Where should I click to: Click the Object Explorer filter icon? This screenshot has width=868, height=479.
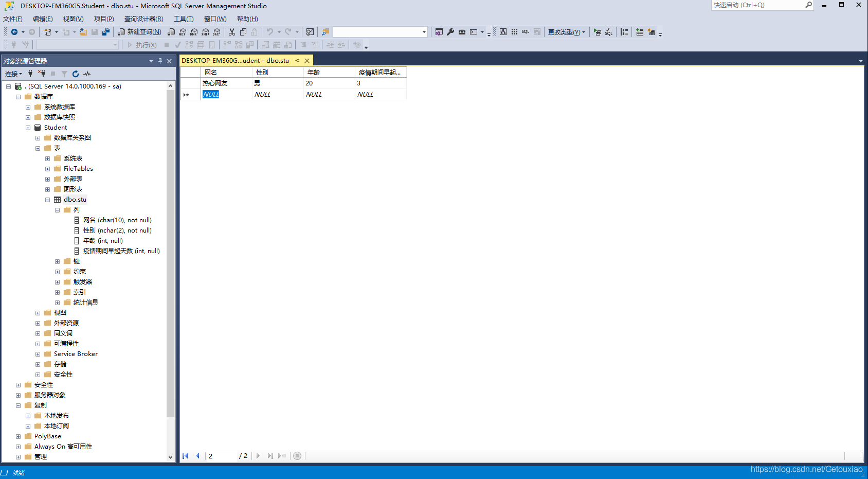click(x=64, y=74)
